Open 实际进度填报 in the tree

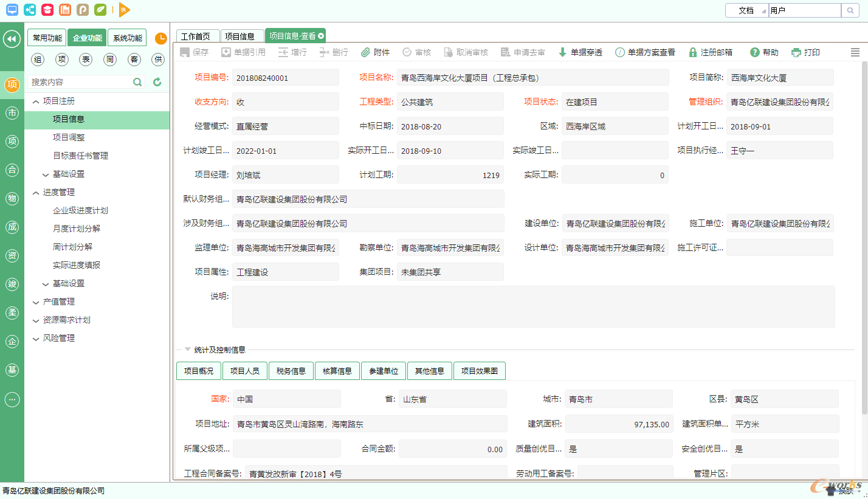77,266
